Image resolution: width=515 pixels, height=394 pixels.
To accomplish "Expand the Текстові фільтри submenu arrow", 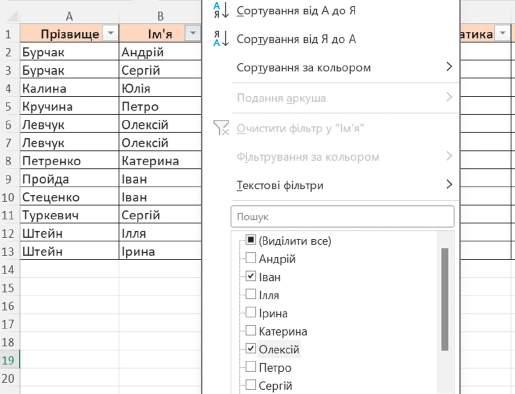I will click(449, 185).
